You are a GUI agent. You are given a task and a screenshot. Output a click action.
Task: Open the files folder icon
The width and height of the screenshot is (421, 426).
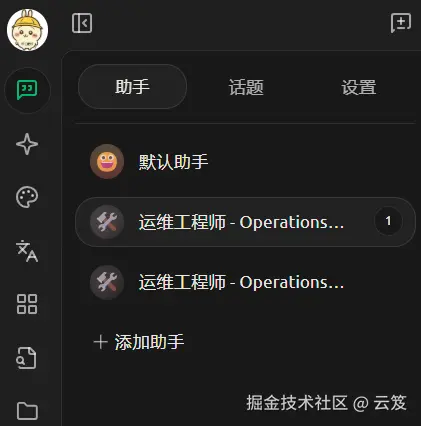[27, 411]
